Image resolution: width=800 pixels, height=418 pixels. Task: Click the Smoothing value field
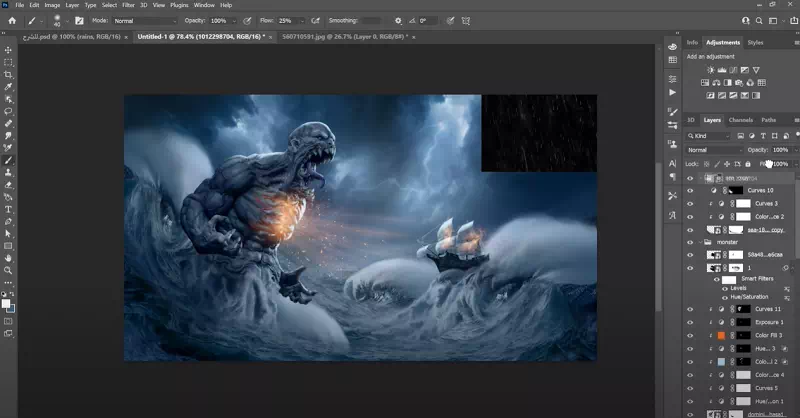point(371,21)
